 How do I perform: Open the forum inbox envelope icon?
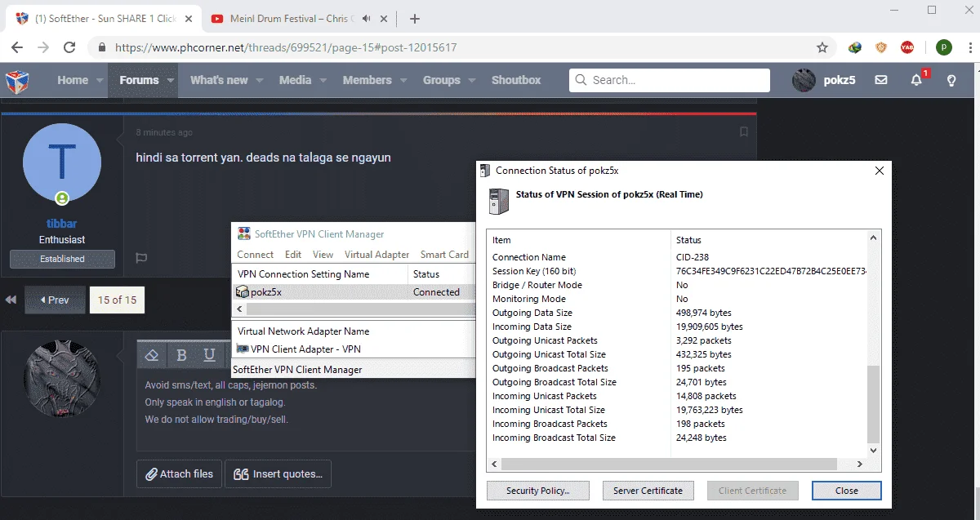pos(881,80)
